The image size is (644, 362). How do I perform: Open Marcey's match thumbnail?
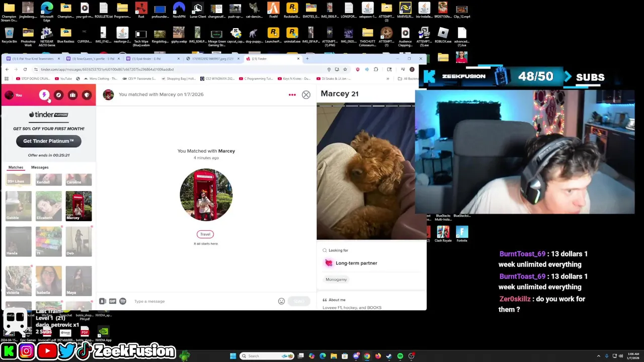78,206
